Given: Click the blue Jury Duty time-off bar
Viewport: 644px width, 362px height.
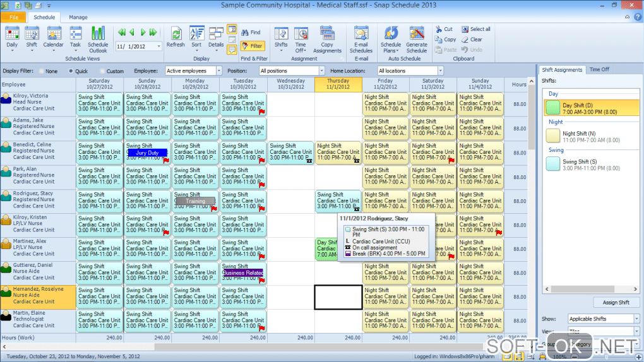Looking at the screenshot, I should (147, 153).
